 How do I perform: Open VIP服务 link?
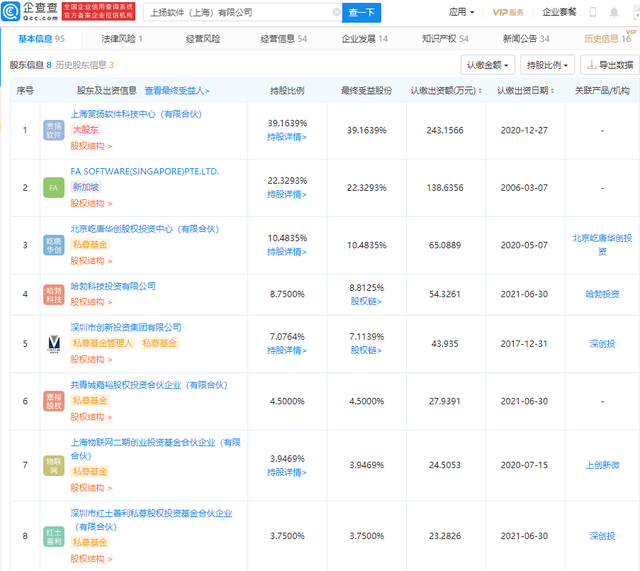(x=508, y=12)
